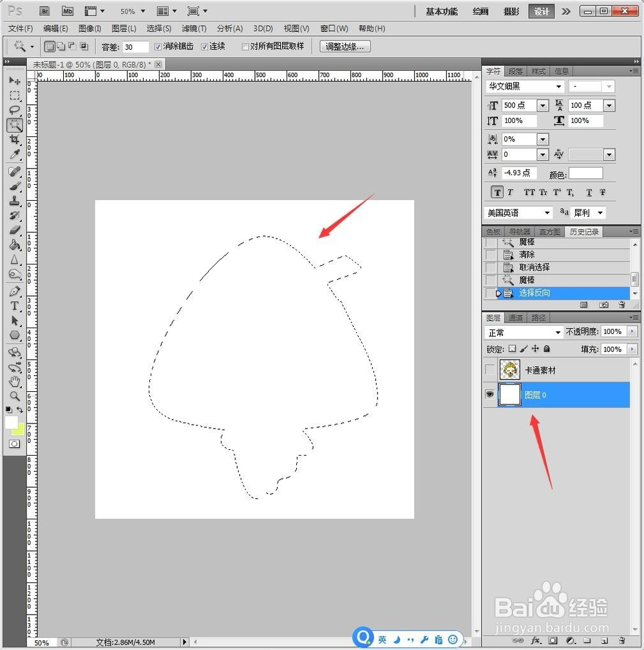Select the Eraser tool
This screenshot has height=650, width=644.
point(15,230)
